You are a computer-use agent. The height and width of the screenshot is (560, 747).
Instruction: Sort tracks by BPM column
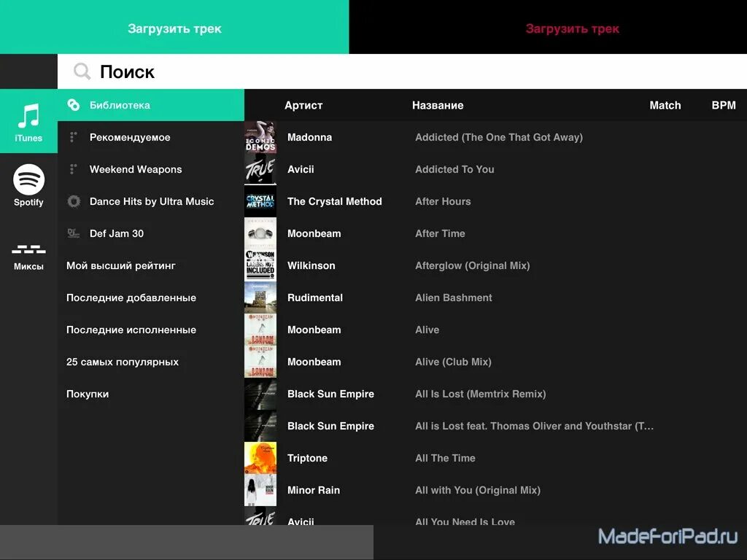pos(724,105)
